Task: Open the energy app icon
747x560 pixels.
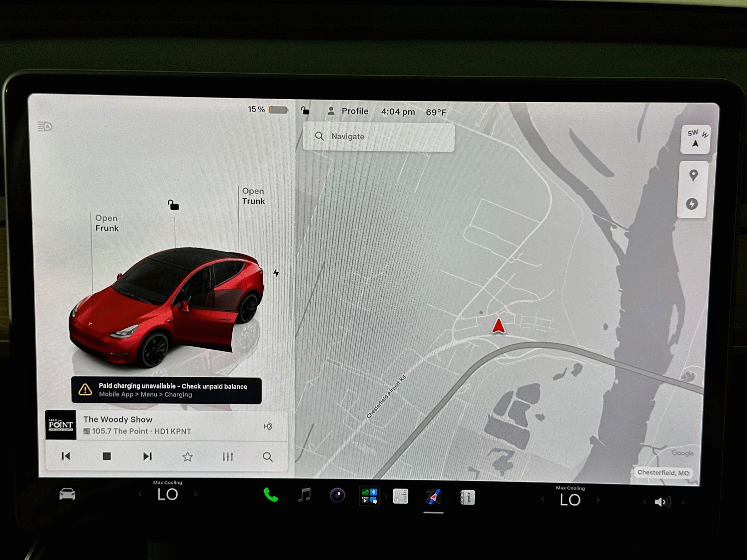Action: point(401,496)
